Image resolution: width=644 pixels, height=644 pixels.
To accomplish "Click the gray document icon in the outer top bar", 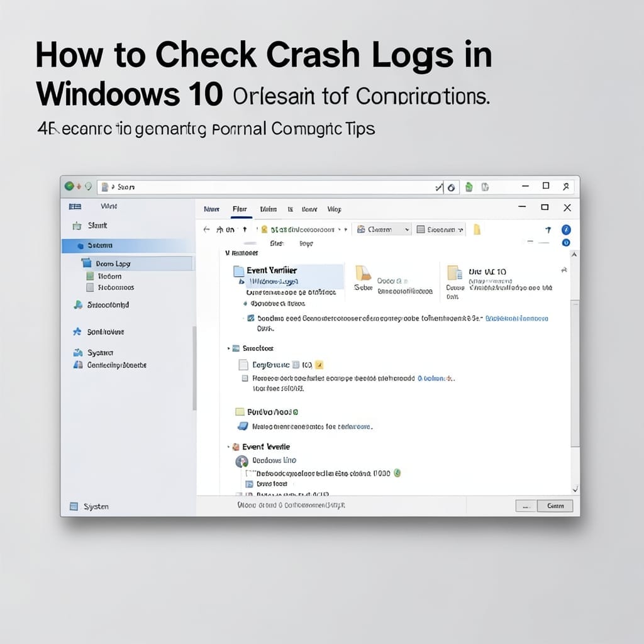I will click(x=485, y=187).
